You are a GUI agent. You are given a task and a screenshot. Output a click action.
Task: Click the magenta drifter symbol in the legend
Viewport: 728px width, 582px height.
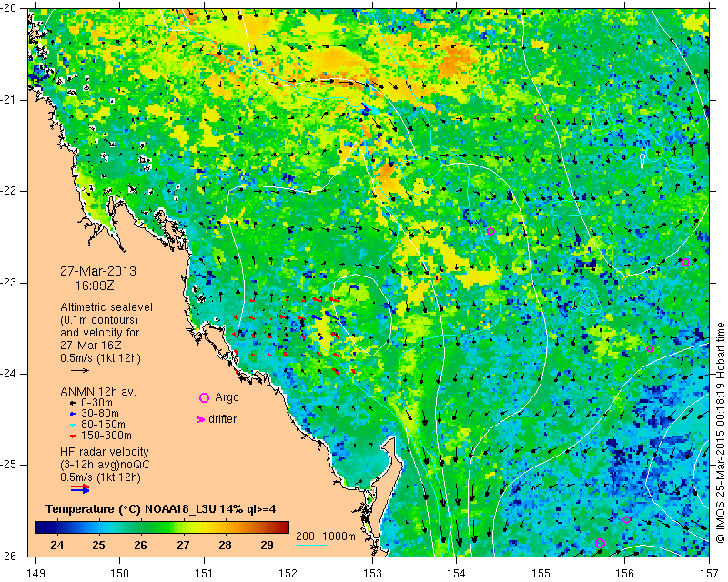coord(201,419)
